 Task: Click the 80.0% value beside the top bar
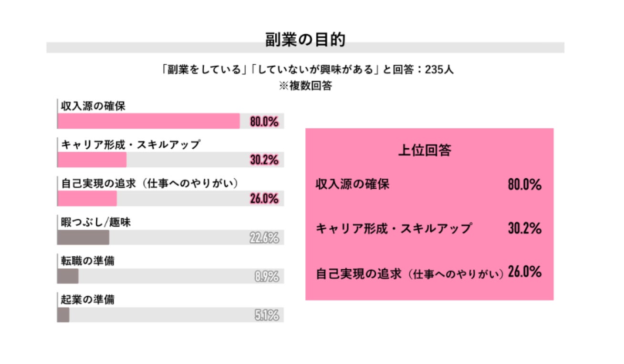click(x=264, y=121)
